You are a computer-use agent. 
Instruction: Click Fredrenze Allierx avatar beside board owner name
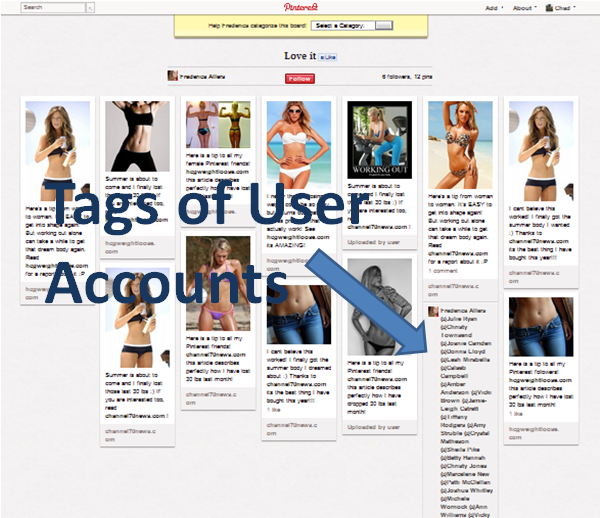pos(172,76)
